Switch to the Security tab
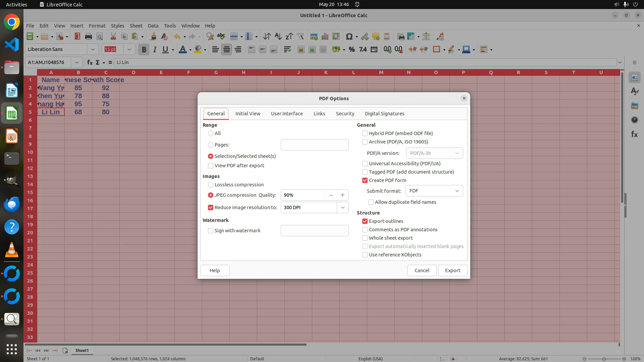Screen dimensions: 644x362 [x=345, y=114]
